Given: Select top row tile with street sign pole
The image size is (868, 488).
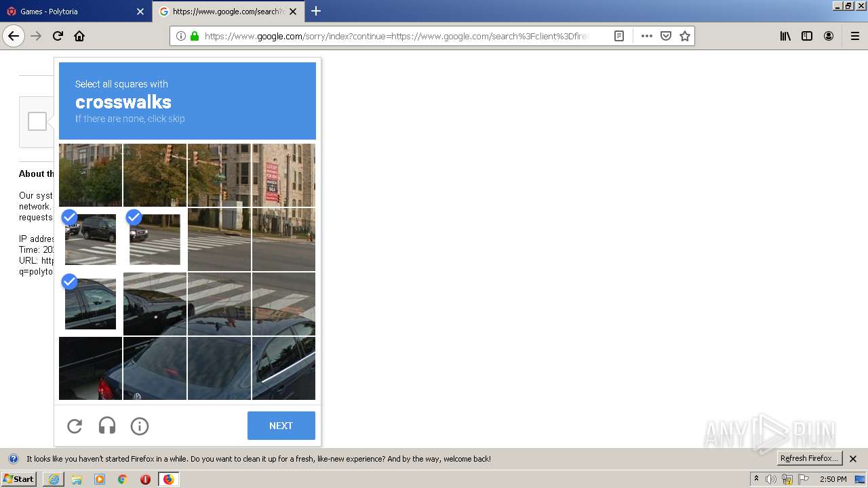Looking at the screenshot, I should click(x=219, y=175).
